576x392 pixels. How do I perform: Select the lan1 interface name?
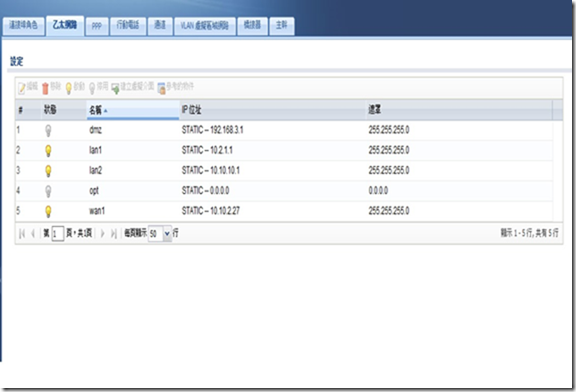click(95, 150)
